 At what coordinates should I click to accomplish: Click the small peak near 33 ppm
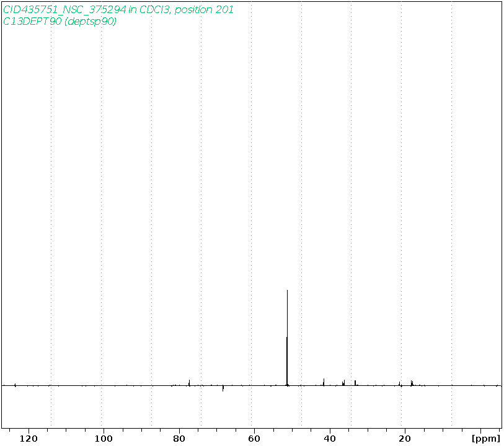coord(355,383)
